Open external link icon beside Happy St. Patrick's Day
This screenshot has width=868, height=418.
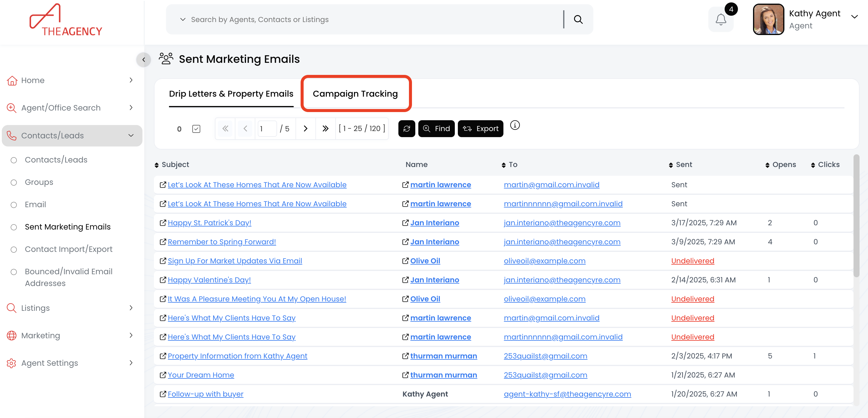coord(163,223)
